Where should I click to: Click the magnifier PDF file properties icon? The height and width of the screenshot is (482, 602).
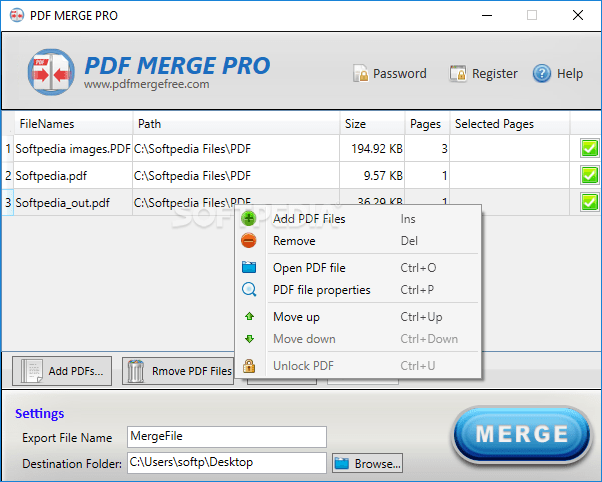pyautogui.click(x=249, y=289)
